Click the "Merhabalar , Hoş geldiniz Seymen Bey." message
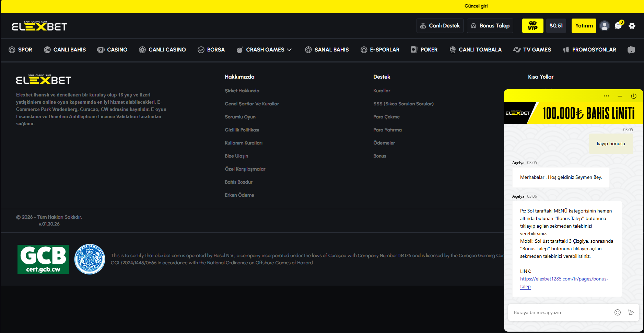The image size is (644, 333). click(561, 177)
